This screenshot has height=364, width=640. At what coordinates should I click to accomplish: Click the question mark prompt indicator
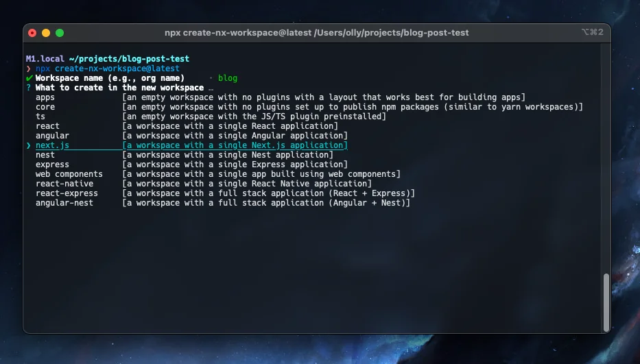pyautogui.click(x=29, y=88)
